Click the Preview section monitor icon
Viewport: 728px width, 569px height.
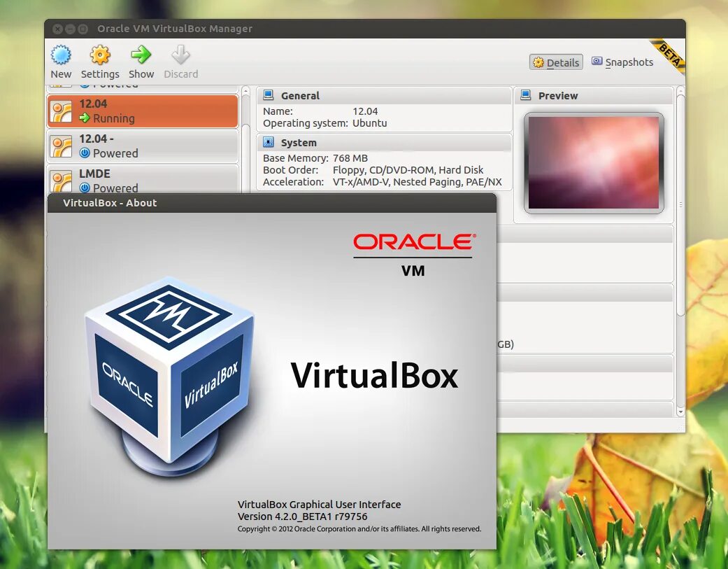click(526, 95)
